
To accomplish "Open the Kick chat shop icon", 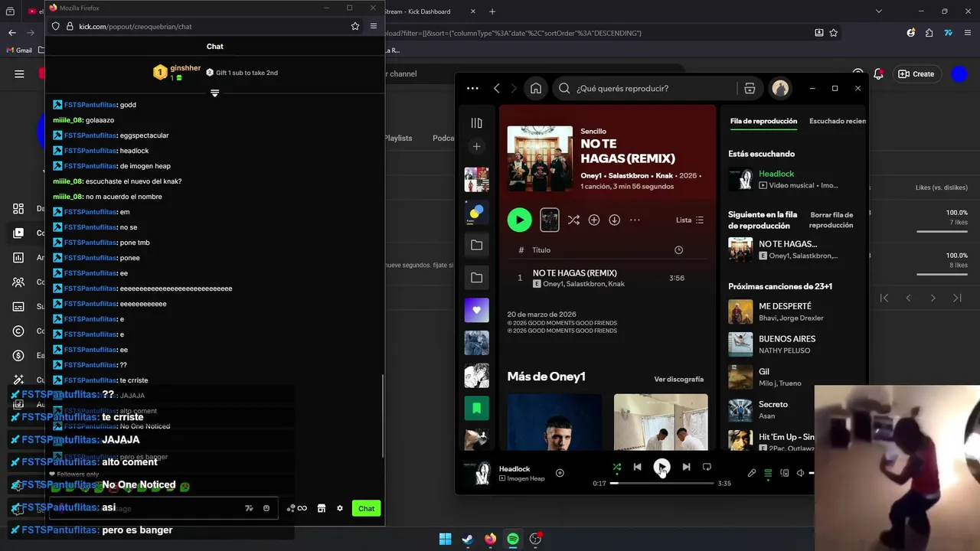I will (x=321, y=508).
